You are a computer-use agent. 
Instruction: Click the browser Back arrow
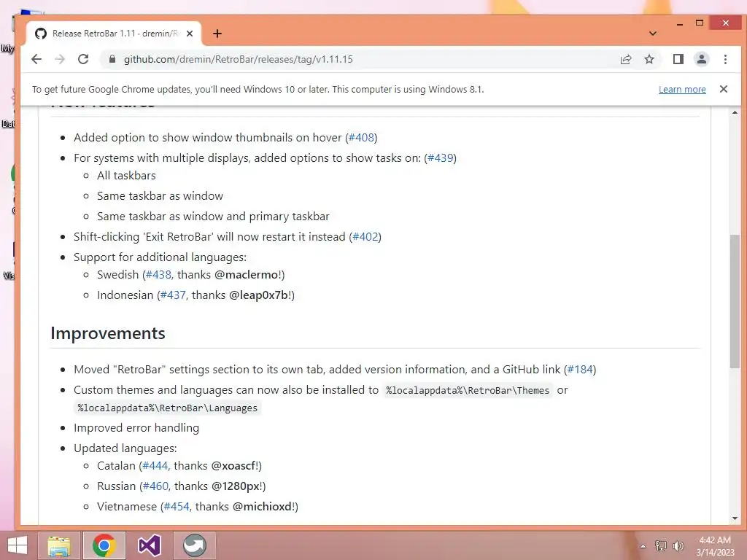coord(36,59)
